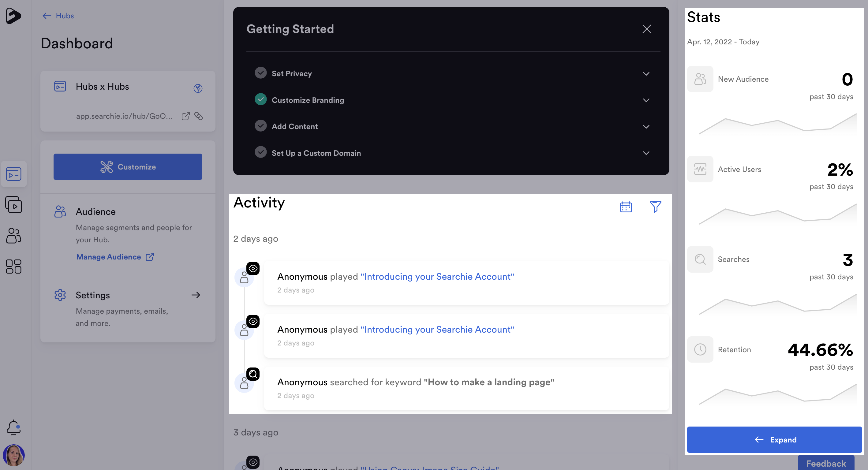Click the eye icon on second played activity
Viewport: 868px width, 470px height.
click(253, 321)
